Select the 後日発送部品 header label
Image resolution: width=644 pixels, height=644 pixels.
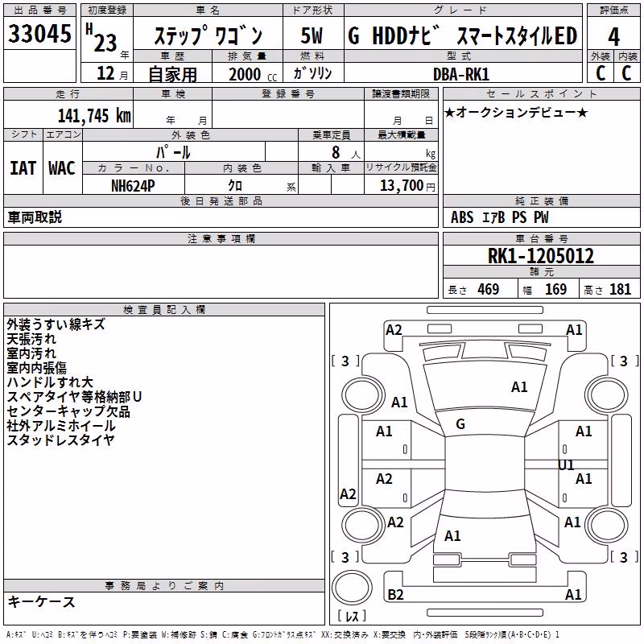coord(221,200)
